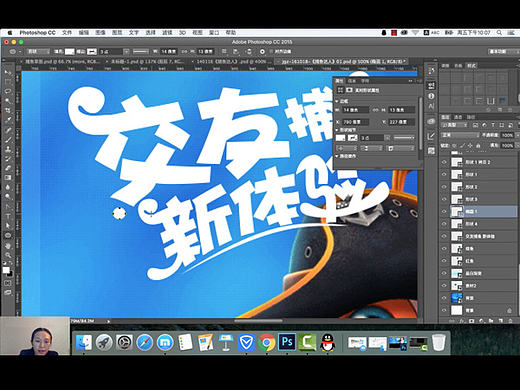Toggle the 对齐边缘 checkbox
Screen dimensions: 520x390
tap(271, 51)
